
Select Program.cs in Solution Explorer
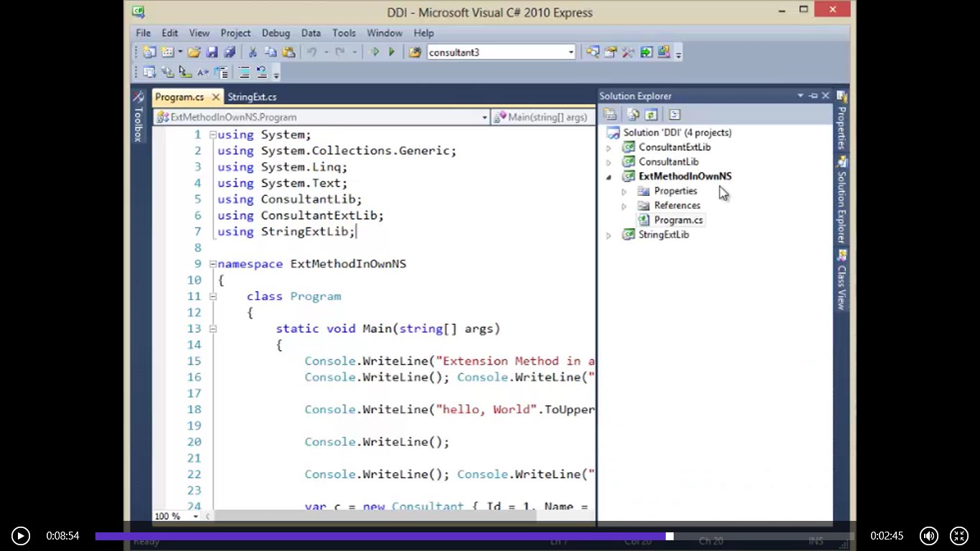[678, 220]
